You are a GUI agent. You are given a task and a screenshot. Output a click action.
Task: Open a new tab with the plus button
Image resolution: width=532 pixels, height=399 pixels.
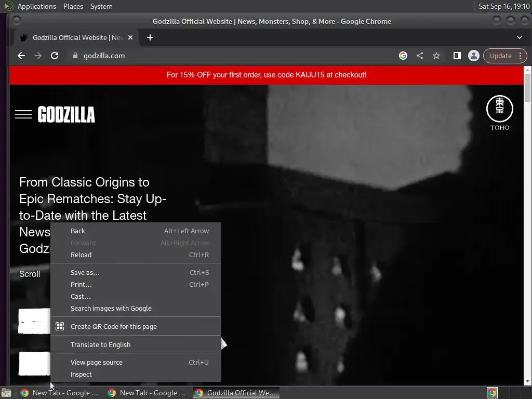[x=150, y=37]
